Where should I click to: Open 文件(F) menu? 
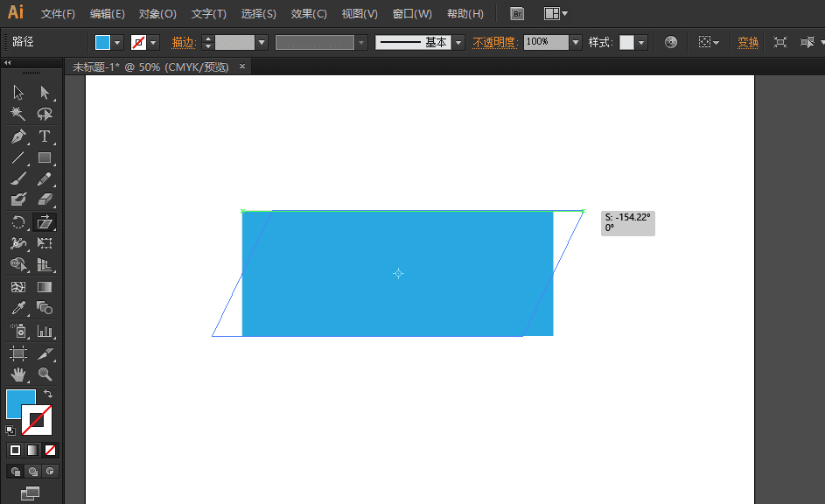pos(58,14)
